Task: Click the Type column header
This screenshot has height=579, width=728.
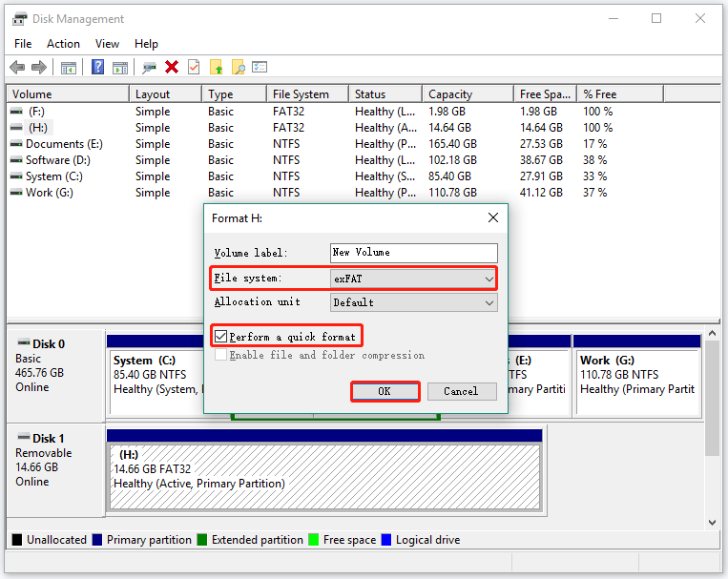Action: pyautogui.click(x=235, y=94)
